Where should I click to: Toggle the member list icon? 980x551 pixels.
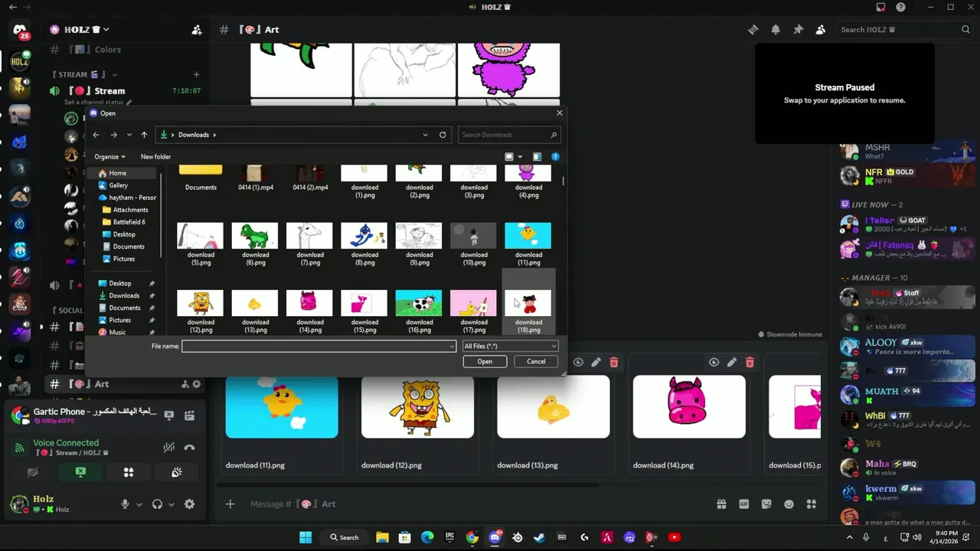pos(821,30)
